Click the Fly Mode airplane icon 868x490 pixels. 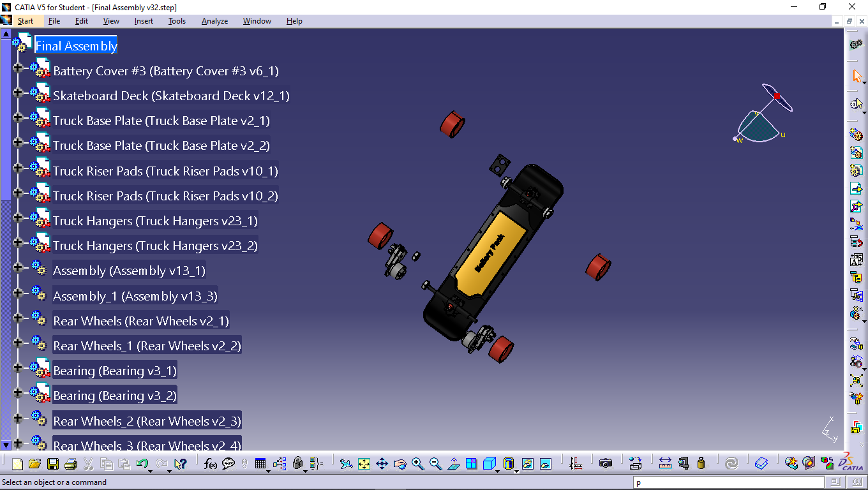[346, 464]
